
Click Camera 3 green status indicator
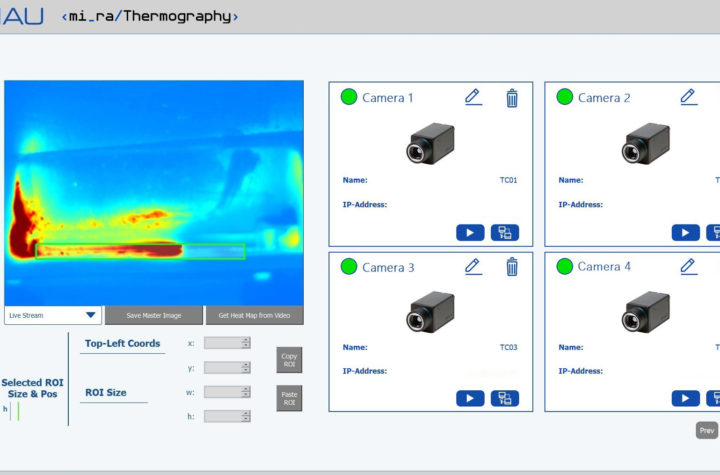coord(349,266)
